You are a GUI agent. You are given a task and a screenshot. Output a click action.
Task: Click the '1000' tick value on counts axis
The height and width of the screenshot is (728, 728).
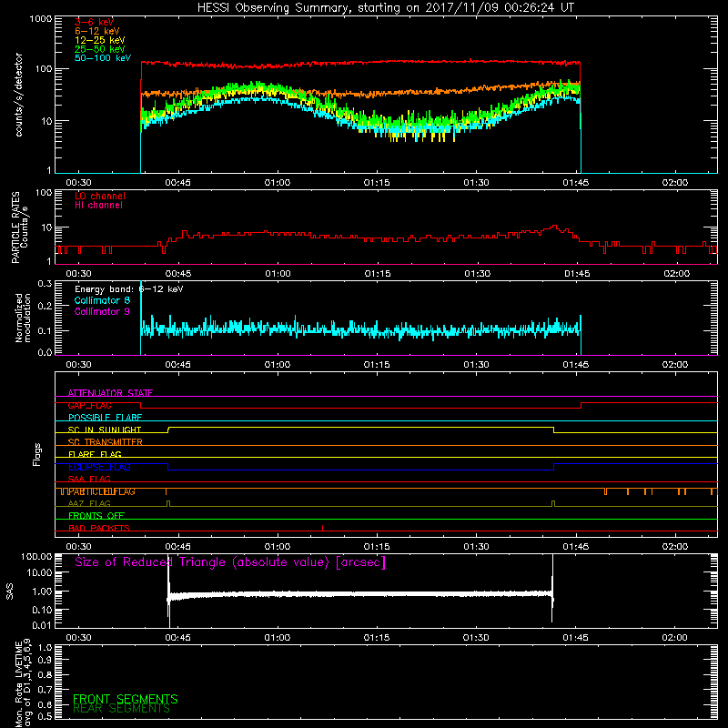(x=40, y=19)
